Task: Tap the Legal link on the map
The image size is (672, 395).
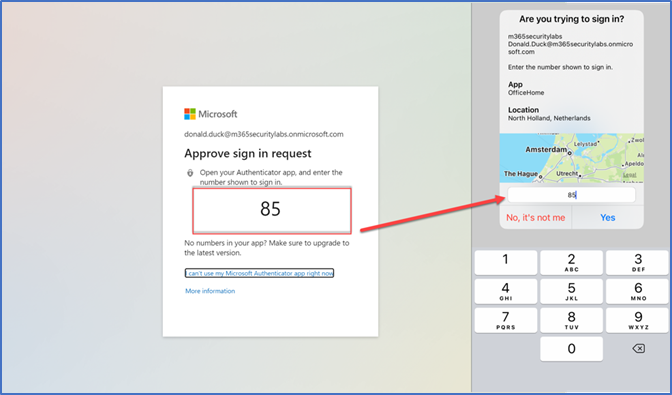Action: 630,175
